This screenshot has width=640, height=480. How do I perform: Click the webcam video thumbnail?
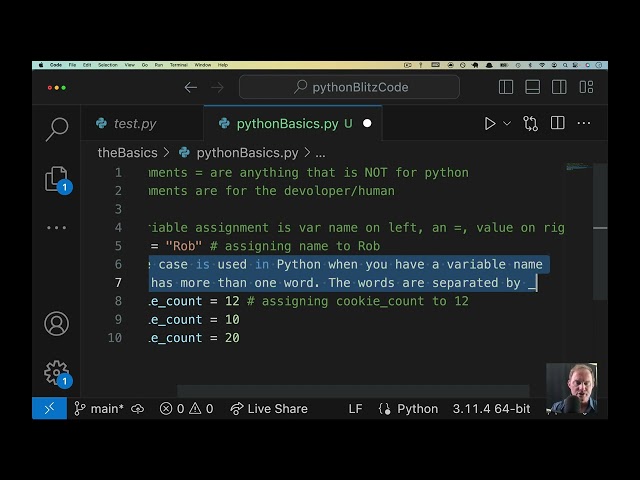click(571, 389)
